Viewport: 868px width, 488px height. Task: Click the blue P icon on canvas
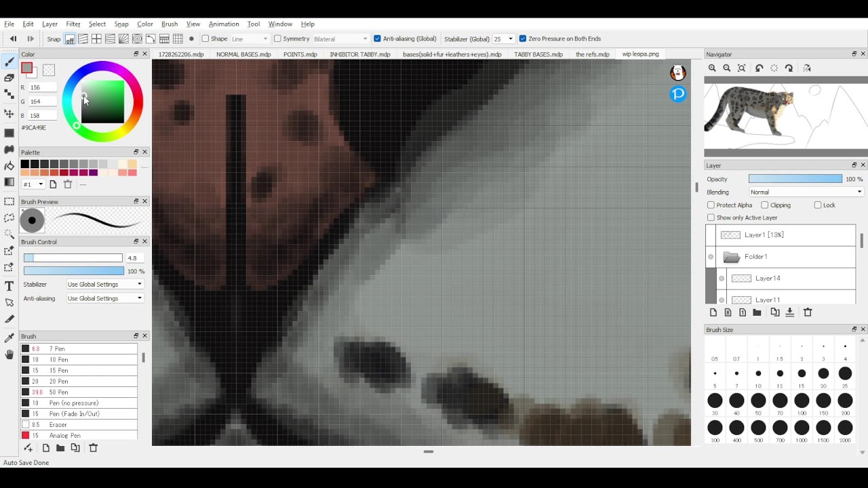(678, 94)
